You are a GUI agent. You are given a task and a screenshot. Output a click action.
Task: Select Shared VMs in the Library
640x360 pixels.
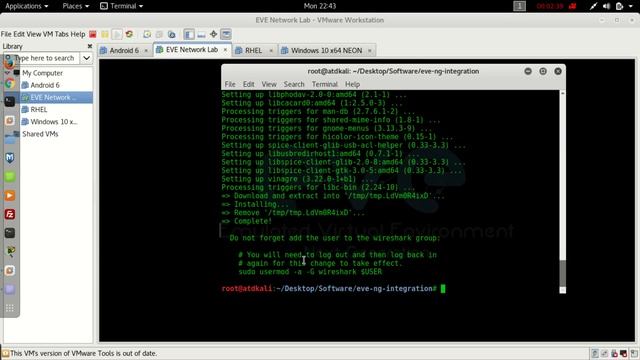(40, 134)
